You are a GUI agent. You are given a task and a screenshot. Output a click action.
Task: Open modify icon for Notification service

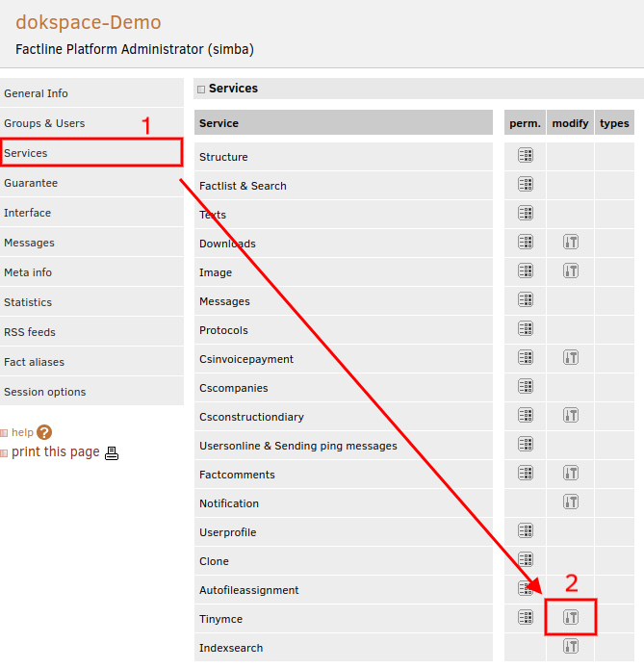click(x=571, y=502)
